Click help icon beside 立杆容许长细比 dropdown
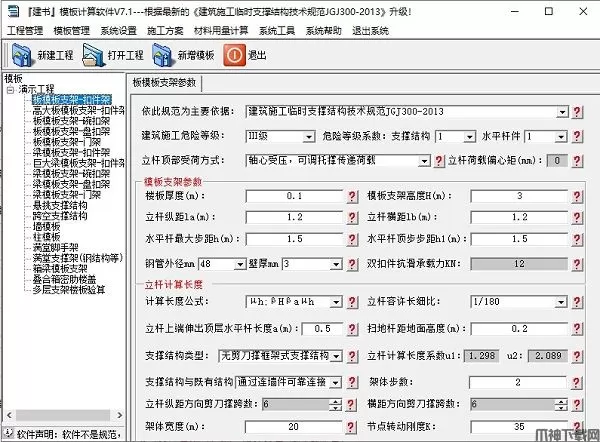Image resolution: width=600 pixels, height=442 pixels. (x=577, y=302)
